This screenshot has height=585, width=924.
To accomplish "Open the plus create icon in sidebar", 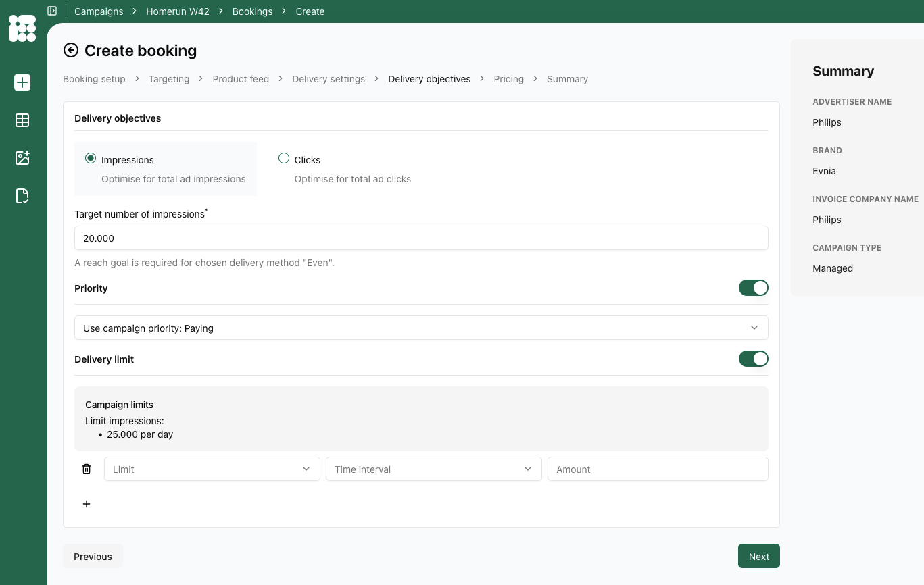I will 22,82.
